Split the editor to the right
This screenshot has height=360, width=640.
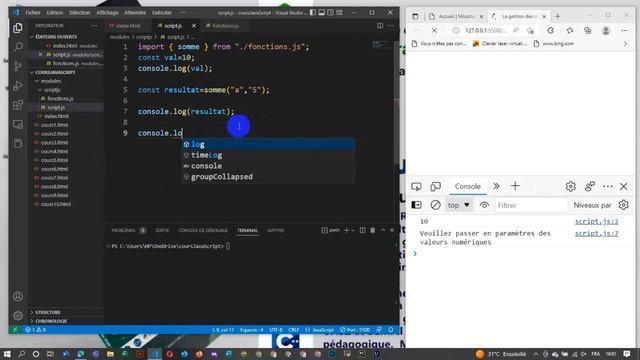(x=380, y=25)
